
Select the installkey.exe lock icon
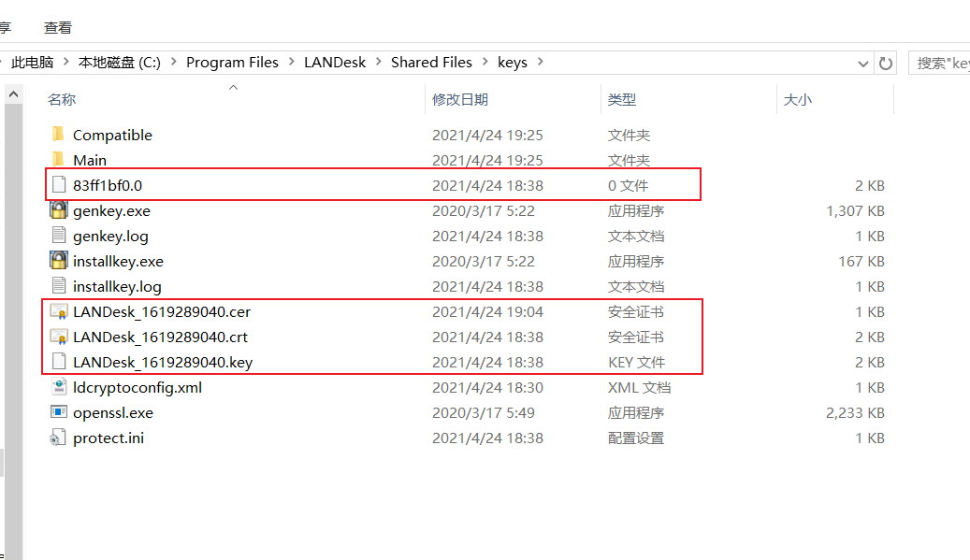[58, 261]
